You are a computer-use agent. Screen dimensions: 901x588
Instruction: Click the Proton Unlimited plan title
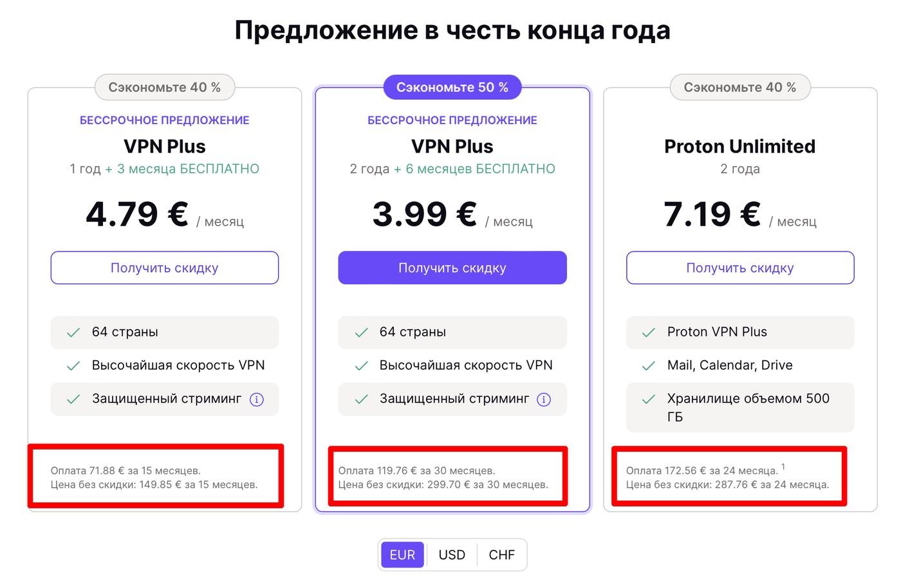click(x=740, y=147)
